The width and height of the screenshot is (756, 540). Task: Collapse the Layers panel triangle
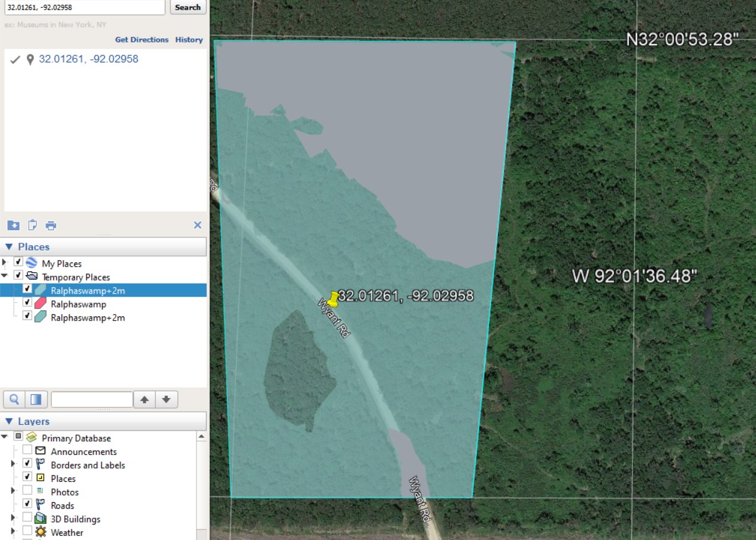point(9,421)
